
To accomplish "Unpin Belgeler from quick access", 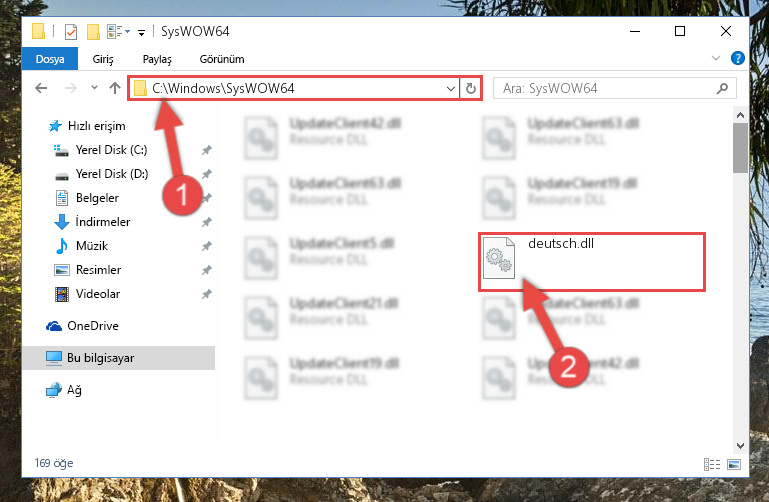I will (206, 198).
